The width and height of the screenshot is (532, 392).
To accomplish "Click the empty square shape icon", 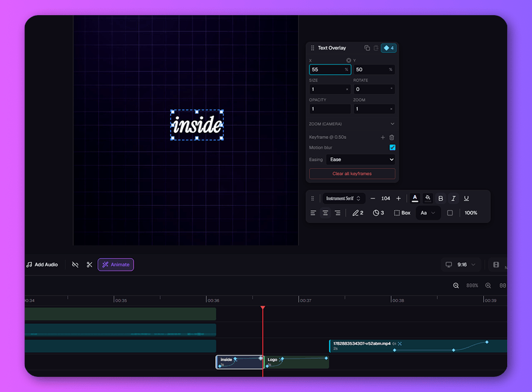I will pos(450,213).
